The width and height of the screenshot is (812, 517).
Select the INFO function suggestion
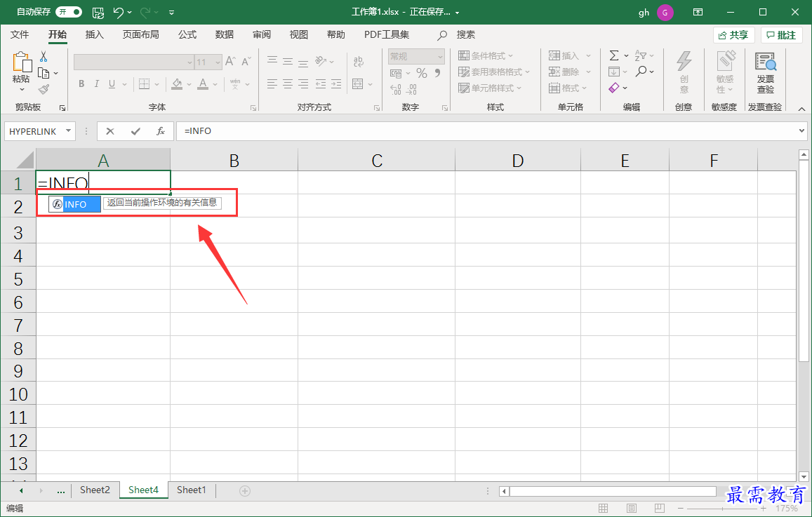point(75,204)
